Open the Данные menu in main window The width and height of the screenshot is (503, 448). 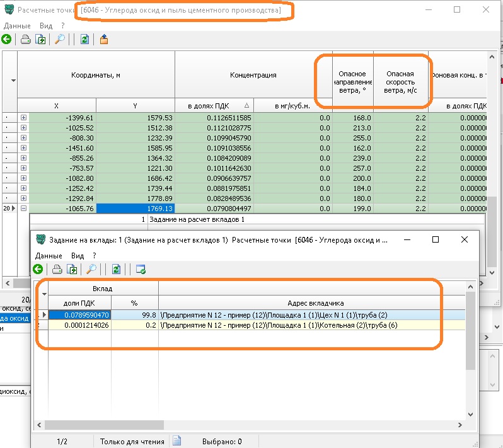17,26
